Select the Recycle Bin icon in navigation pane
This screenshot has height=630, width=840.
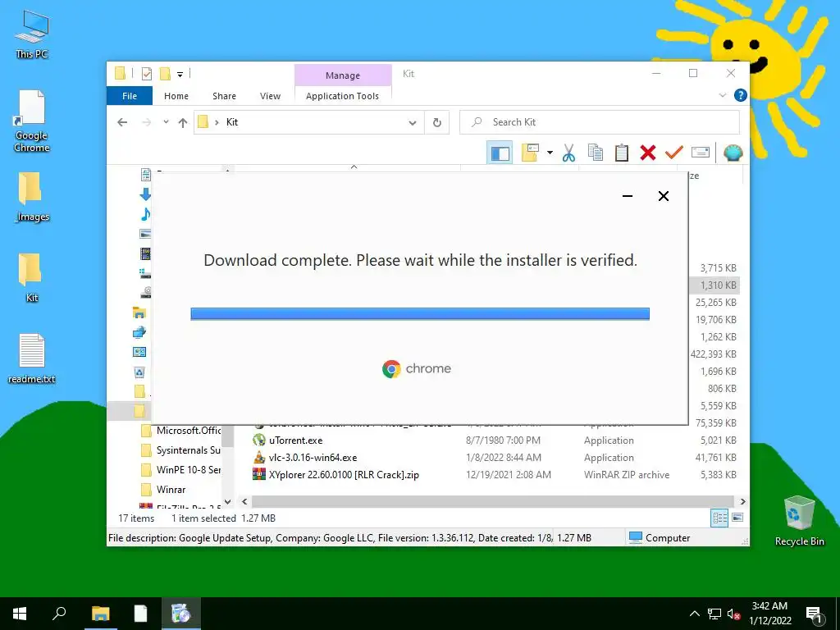pyautogui.click(x=139, y=372)
